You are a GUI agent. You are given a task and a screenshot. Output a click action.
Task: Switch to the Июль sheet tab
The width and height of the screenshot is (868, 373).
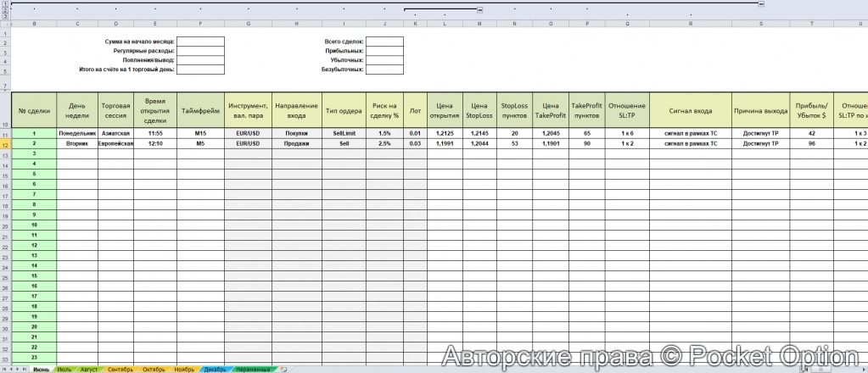click(64, 370)
